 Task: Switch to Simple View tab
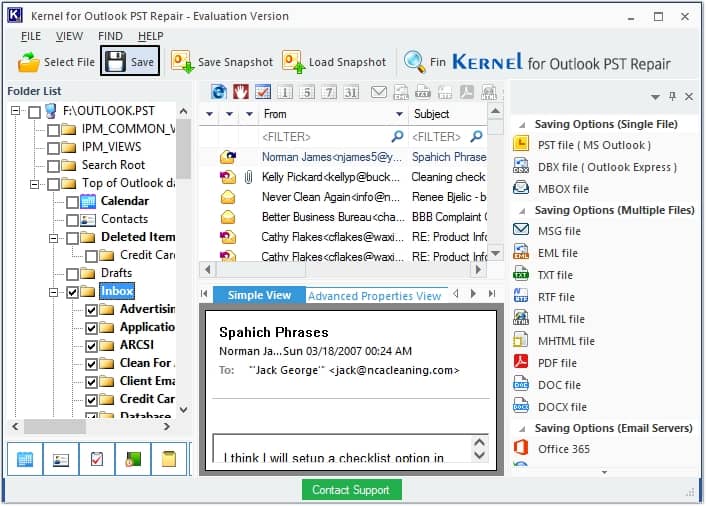pos(259,295)
